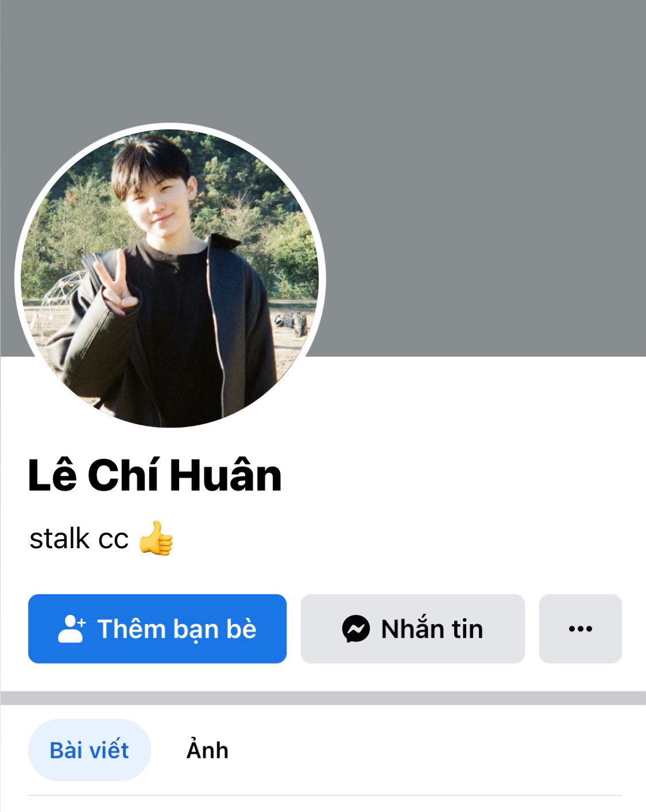Image resolution: width=646 pixels, height=812 pixels.
Task: Open the three-dot more options menu
Action: pos(580,629)
